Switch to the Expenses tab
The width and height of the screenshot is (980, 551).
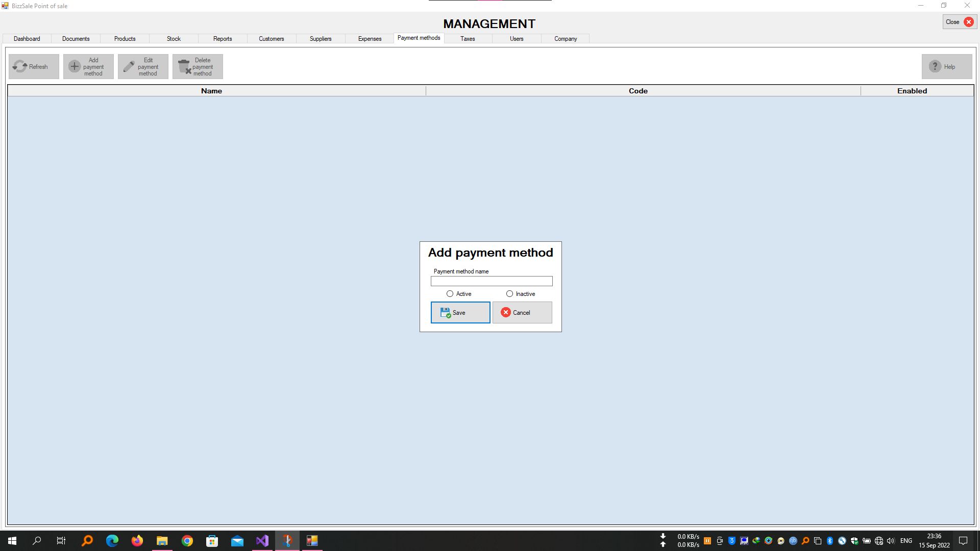coord(370,39)
